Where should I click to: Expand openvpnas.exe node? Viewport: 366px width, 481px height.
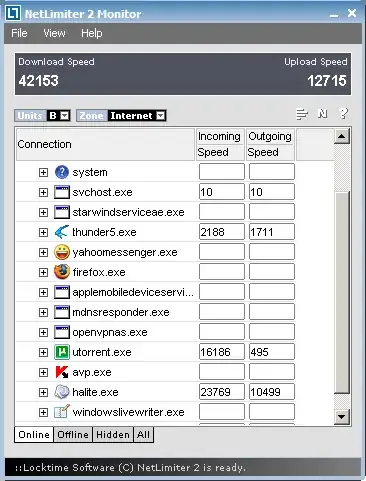coord(43,332)
